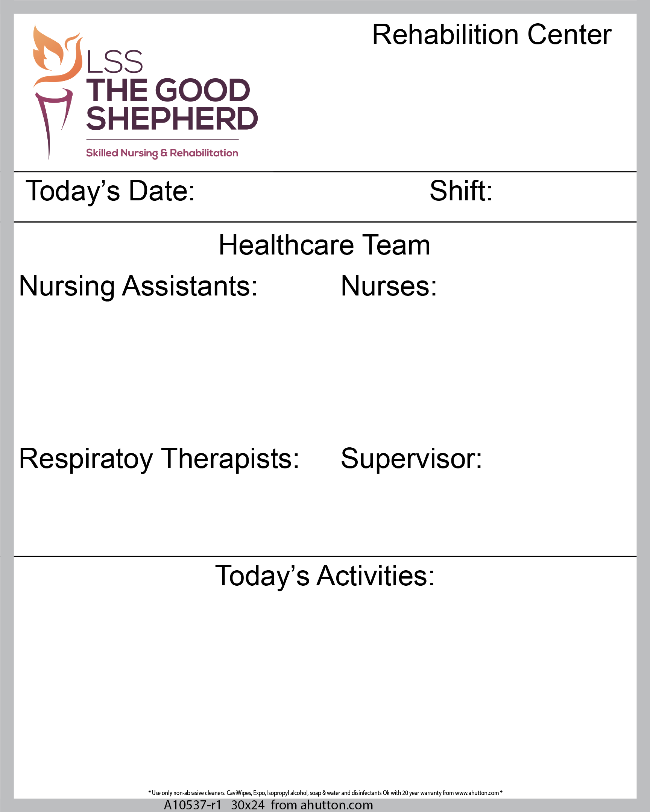
Task: Click the Today's Activities heading
Action: point(325,576)
